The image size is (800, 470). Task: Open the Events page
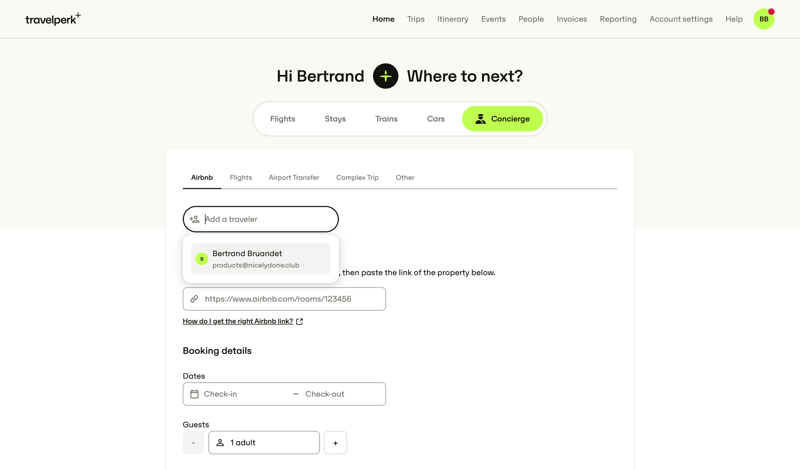tap(493, 19)
